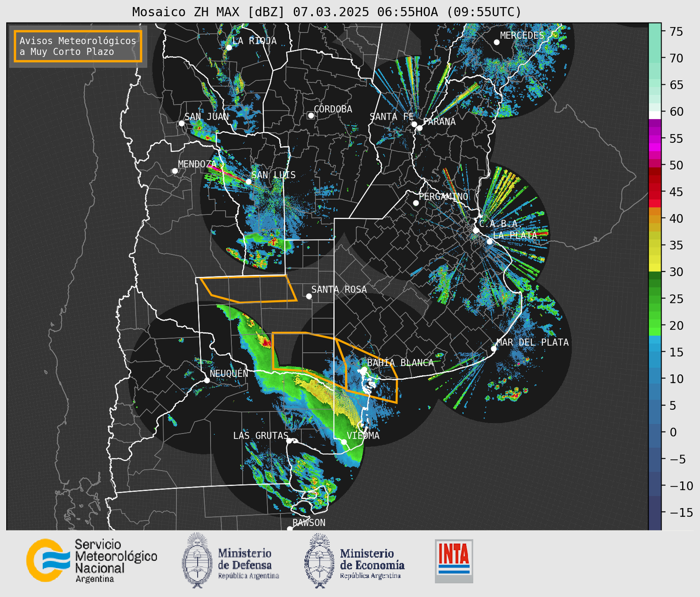The image size is (700, 597).
Task: Click the LA PLATA city label
Action: coord(515,235)
